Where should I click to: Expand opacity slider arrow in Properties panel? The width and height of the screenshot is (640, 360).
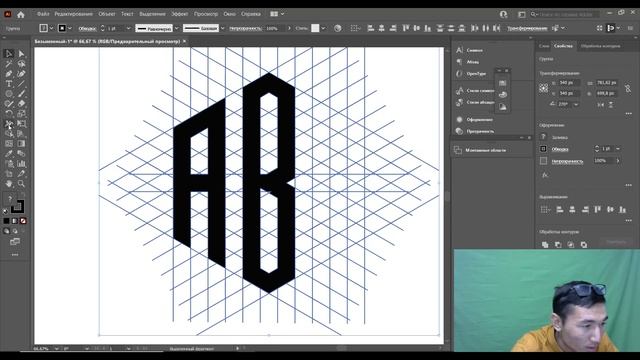pos(618,161)
